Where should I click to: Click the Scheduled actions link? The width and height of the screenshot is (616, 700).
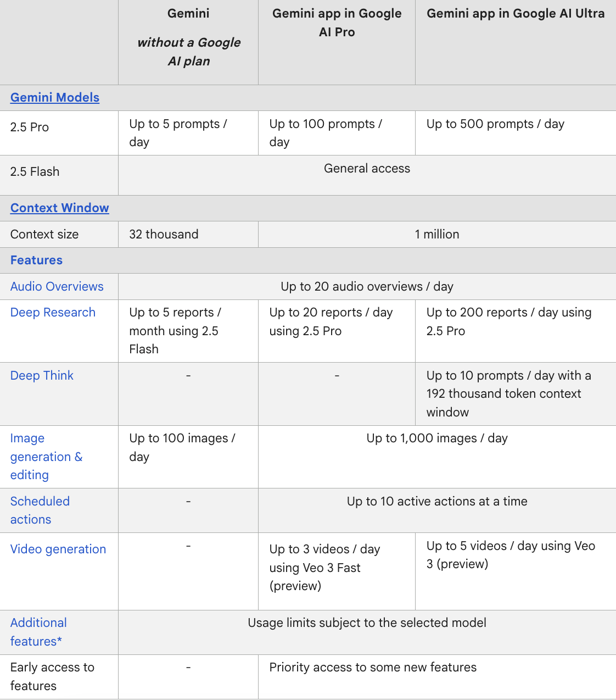coord(40,510)
